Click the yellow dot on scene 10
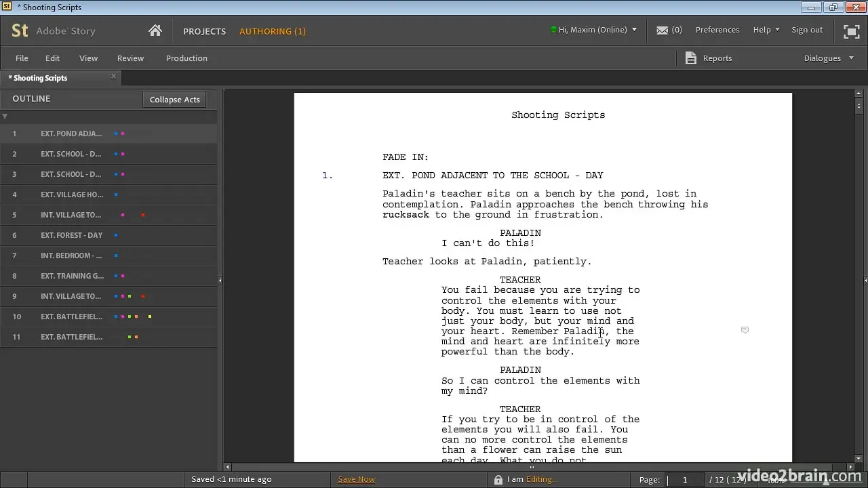 (x=150, y=317)
